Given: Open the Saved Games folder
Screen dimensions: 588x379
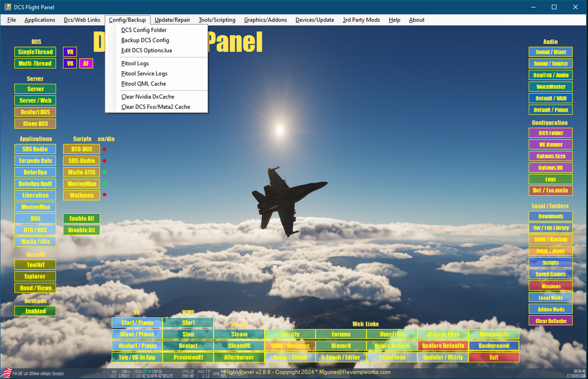Looking at the screenshot, I should tap(550, 274).
